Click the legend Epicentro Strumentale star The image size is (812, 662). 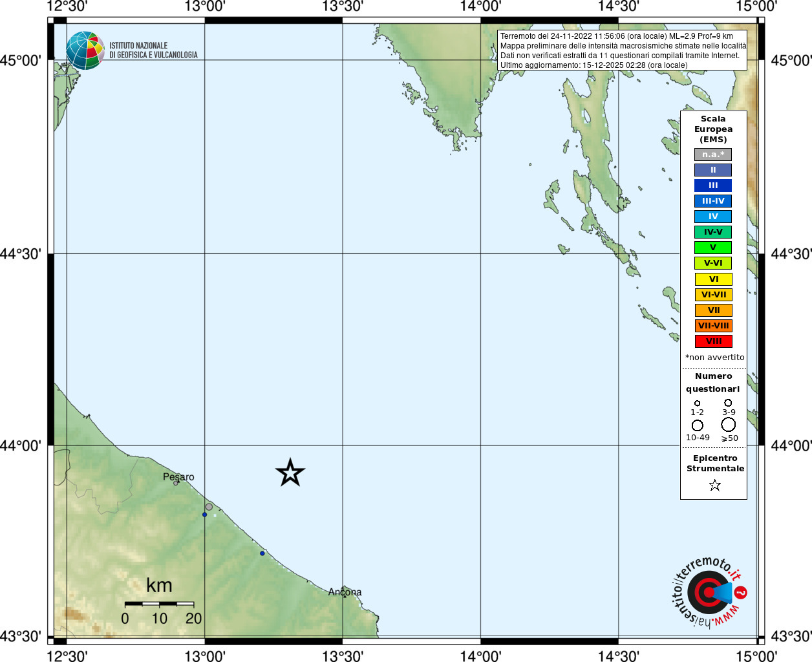(x=714, y=485)
